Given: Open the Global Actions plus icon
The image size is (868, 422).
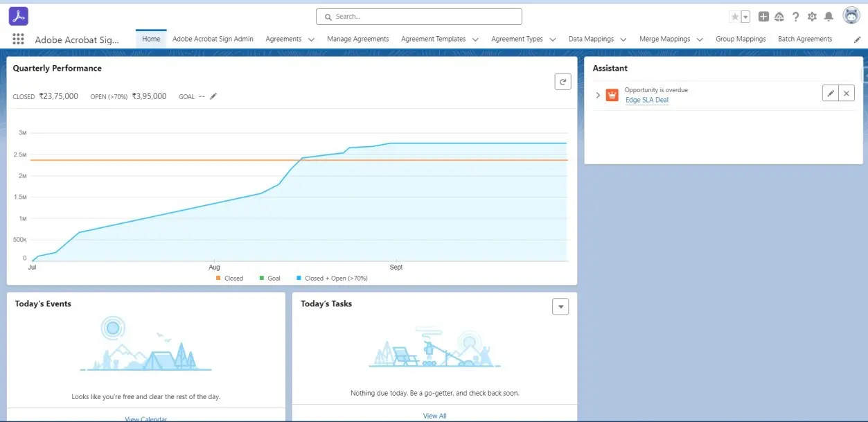Looking at the screenshot, I should (763, 17).
